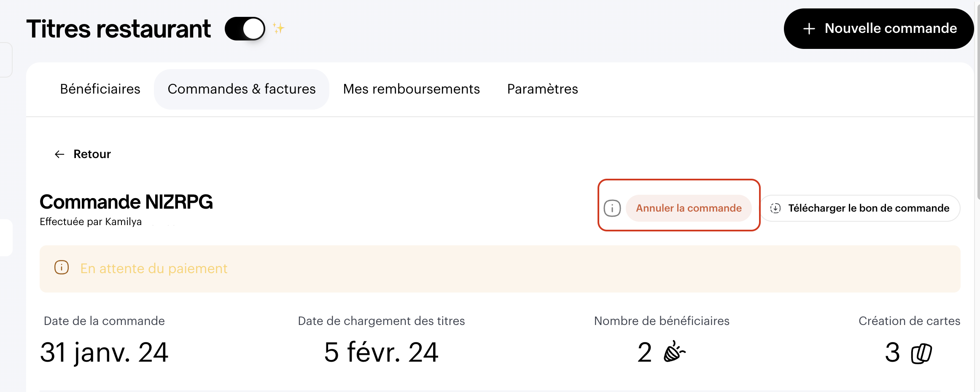
Task: Click the back arrow icon next to Retour
Action: coord(59,154)
